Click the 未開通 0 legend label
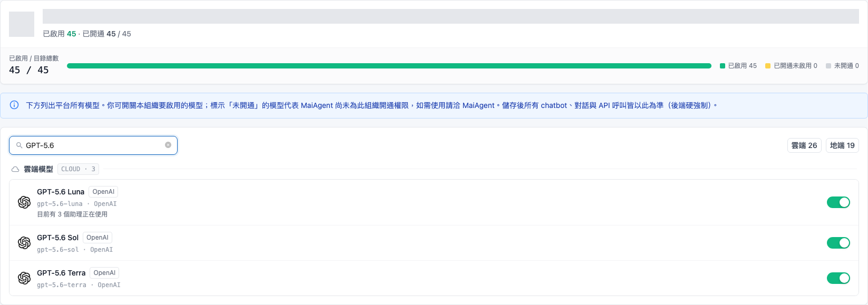The width and height of the screenshot is (868, 305). click(846, 66)
